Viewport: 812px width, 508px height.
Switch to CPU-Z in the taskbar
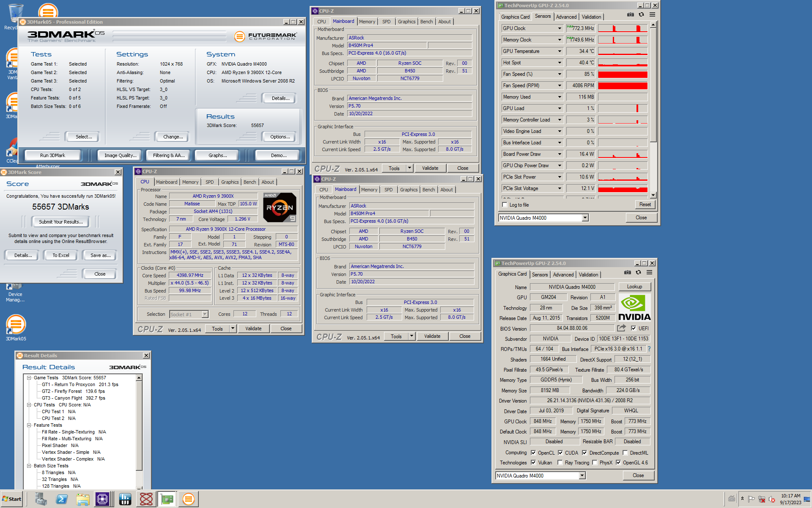(102, 499)
